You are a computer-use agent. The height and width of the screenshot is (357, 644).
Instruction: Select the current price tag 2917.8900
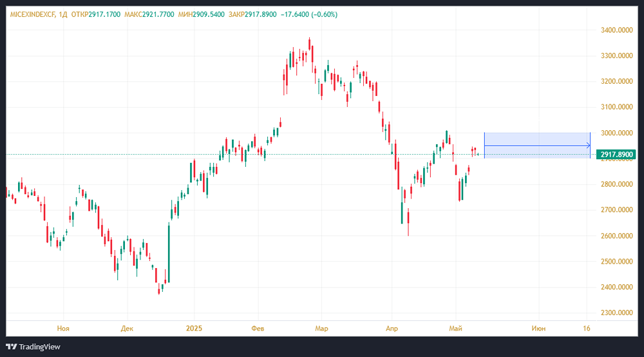click(x=616, y=155)
